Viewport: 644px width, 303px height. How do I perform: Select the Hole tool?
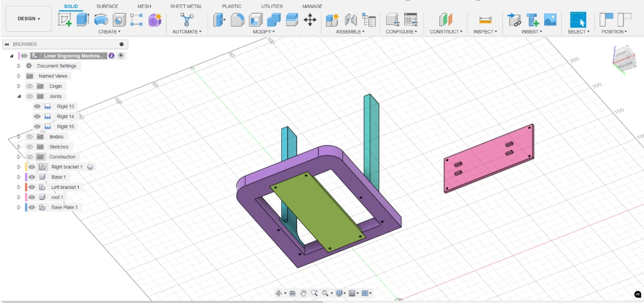tap(119, 20)
